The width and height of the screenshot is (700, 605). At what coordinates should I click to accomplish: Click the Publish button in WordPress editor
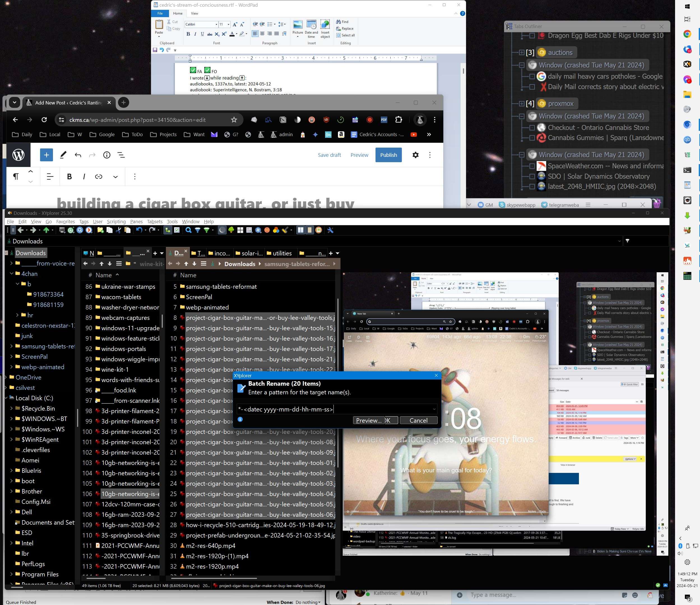tap(388, 155)
